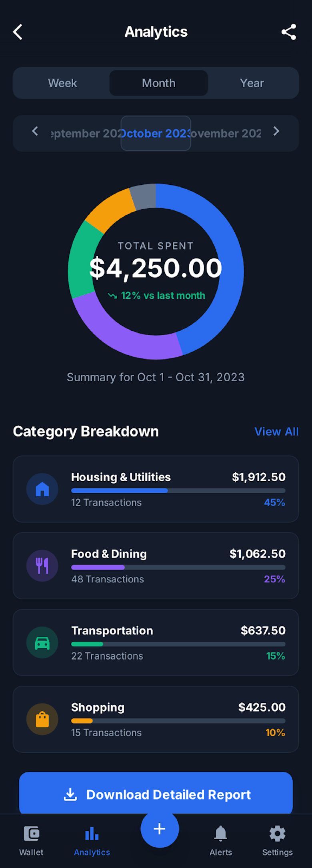Switch the period toggle to Year
The width and height of the screenshot is (312, 868).
point(252,83)
